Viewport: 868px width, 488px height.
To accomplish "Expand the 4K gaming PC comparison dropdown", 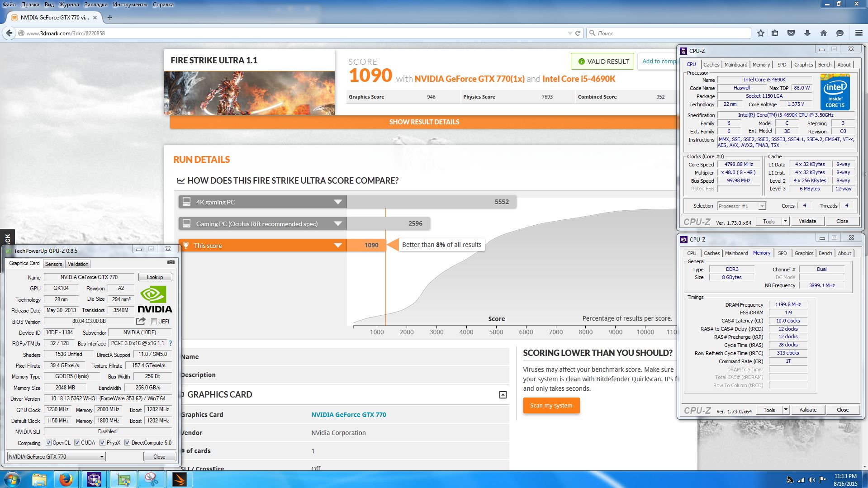I will [337, 202].
